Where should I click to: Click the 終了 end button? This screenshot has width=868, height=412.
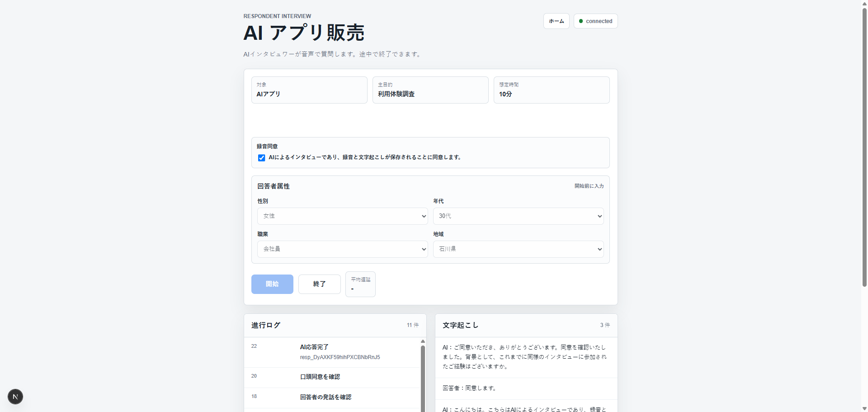click(x=319, y=284)
